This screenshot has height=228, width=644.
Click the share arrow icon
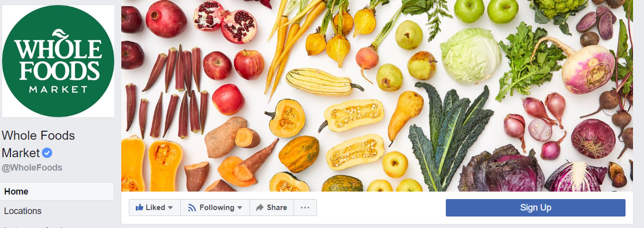260,208
